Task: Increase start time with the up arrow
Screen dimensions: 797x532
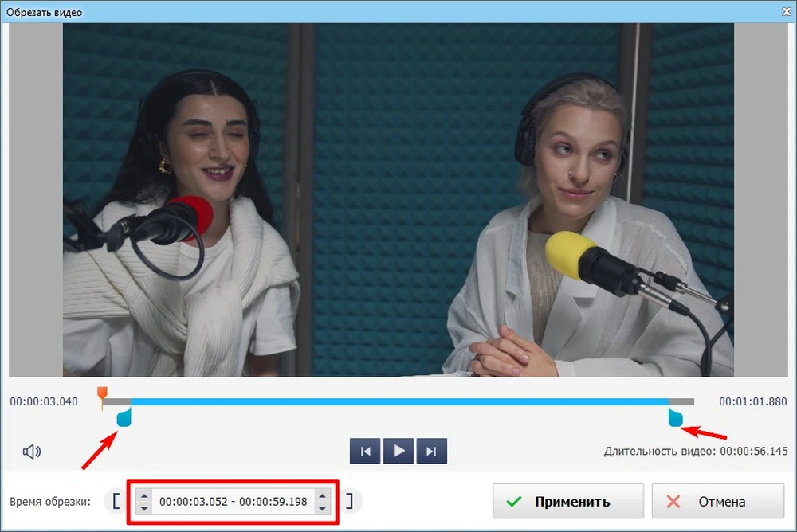Action: click(143, 495)
